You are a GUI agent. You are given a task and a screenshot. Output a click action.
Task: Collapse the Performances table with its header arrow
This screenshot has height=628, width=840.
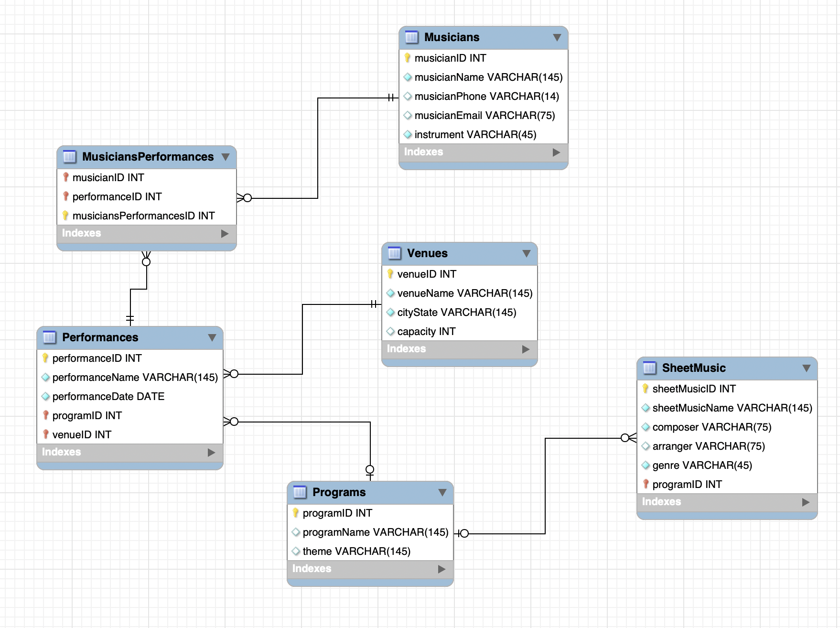coord(212,337)
